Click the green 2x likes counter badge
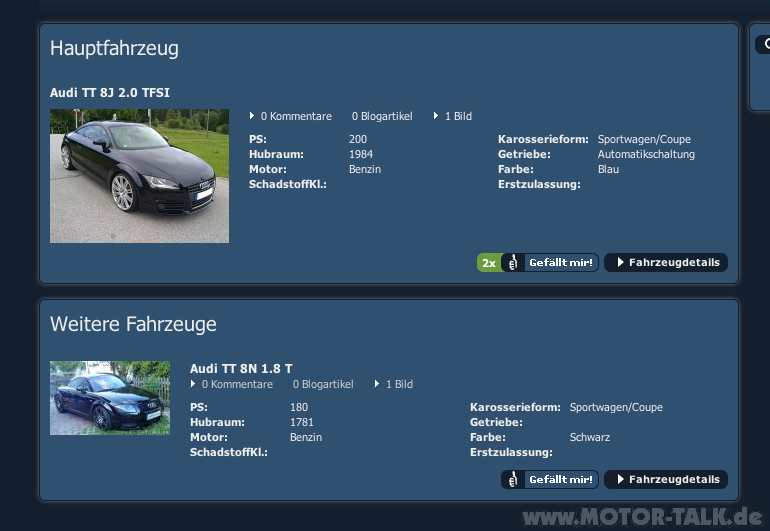This screenshot has height=531, width=770. point(488,263)
